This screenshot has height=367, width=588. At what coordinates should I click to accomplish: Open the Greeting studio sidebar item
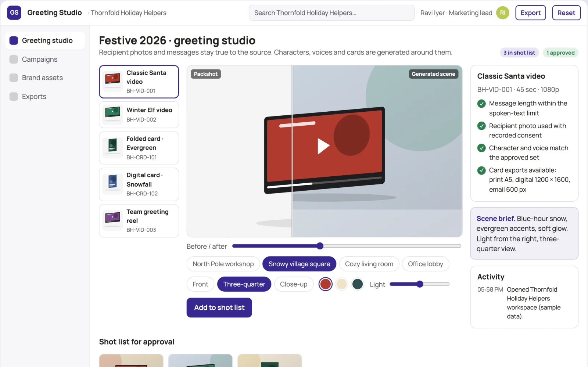pos(45,40)
